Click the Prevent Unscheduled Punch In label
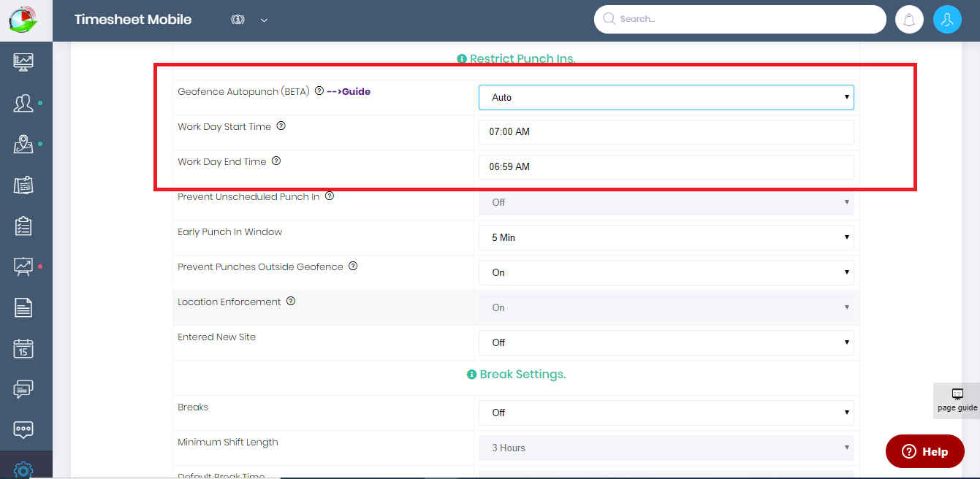Viewport: 980px width, 479px height. 248,196
